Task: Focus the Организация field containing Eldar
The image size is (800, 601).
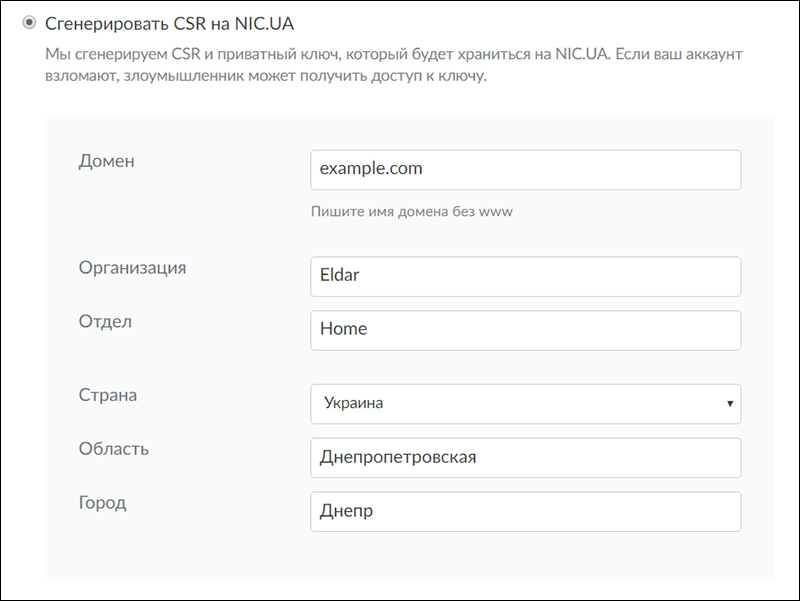Action: 525,276
